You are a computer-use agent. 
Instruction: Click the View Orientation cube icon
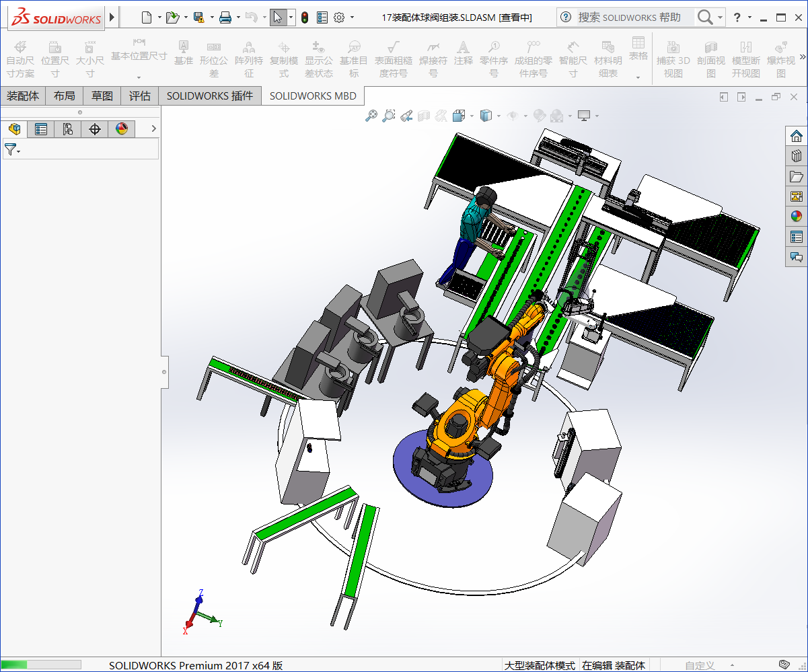click(459, 116)
